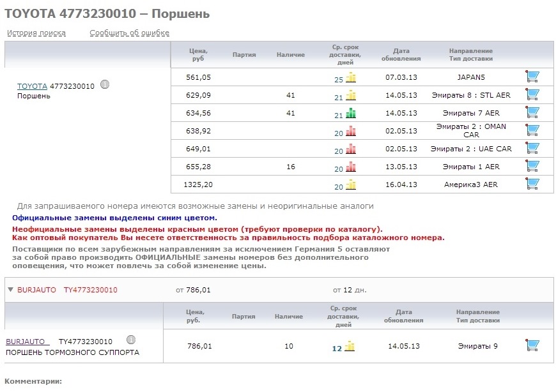Image resolution: width=556 pixels, height=392 pixels.
Task: Open История поиска link
Action: click(x=36, y=33)
